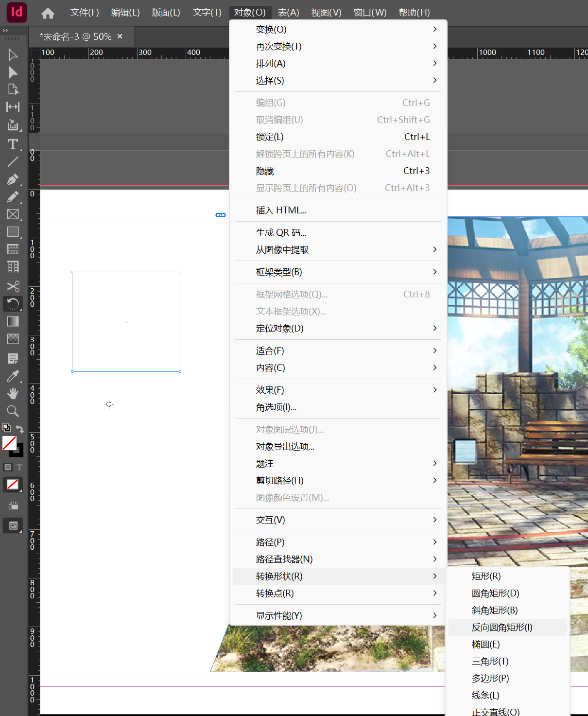588x716 pixels.
Task: Select the Zoom magnifier tool
Action: [13, 411]
